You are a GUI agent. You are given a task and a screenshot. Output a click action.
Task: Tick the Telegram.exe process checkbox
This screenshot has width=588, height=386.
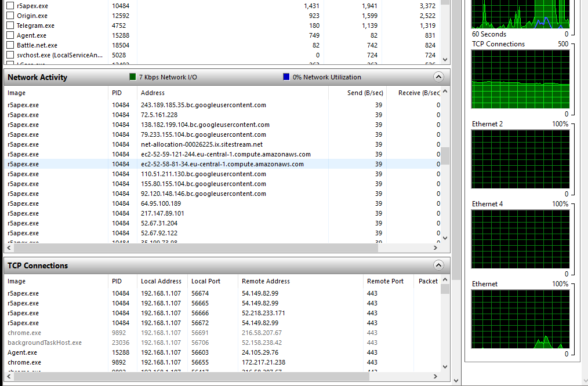click(x=10, y=26)
